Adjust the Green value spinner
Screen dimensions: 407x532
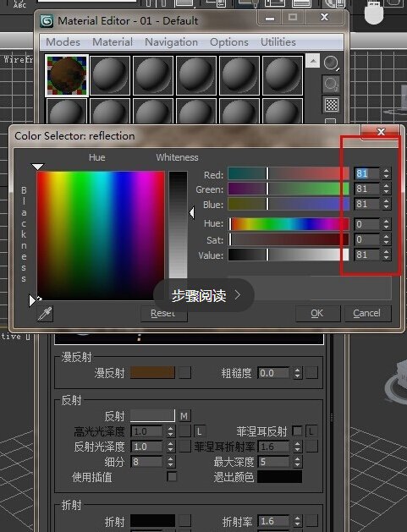coord(387,189)
